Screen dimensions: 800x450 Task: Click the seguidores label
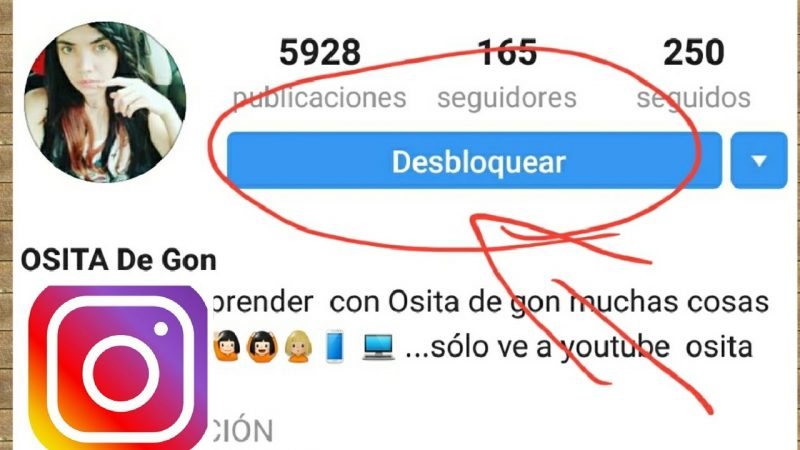pyautogui.click(x=507, y=97)
